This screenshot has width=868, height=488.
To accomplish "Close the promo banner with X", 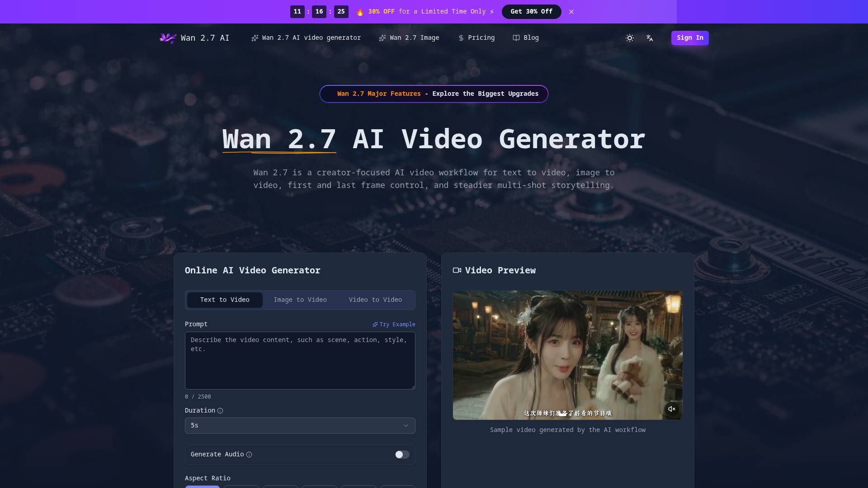I will [x=571, y=12].
